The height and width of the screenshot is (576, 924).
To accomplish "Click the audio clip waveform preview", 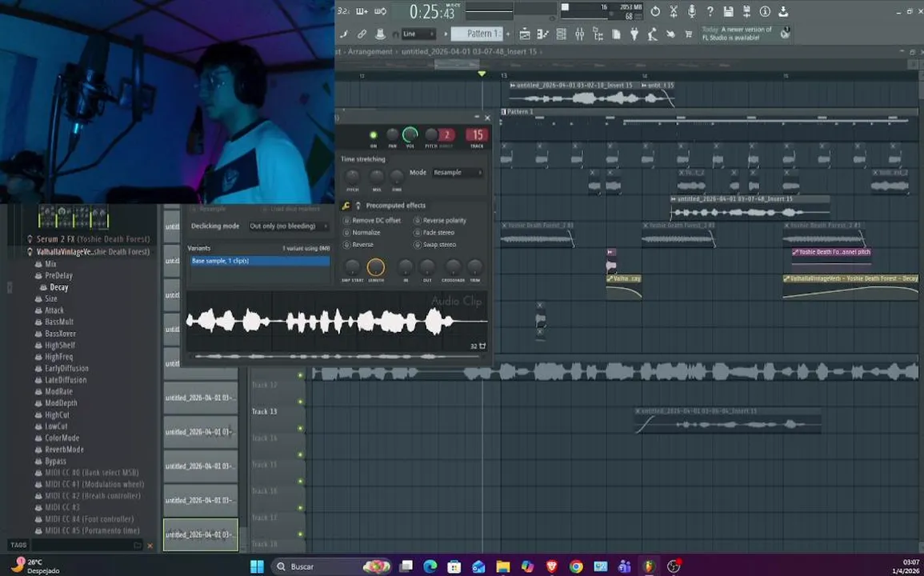I will coord(337,322).
